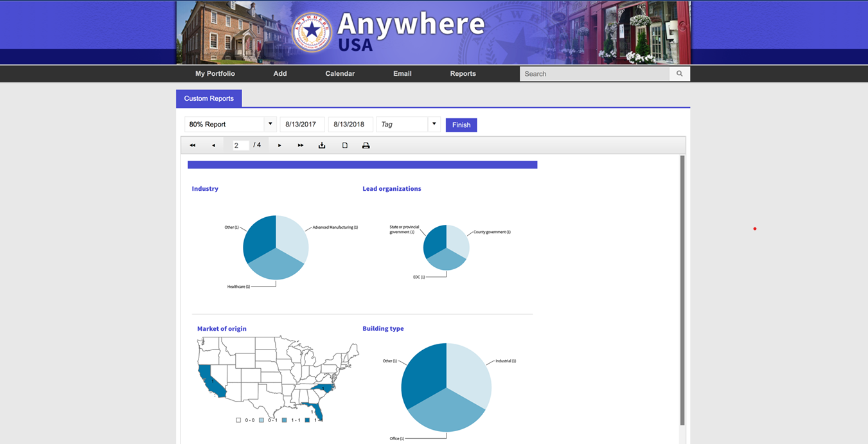The width and height of the screenshot is (868, 444).
Task: Jump to the last report page
Action: (301, 145)
